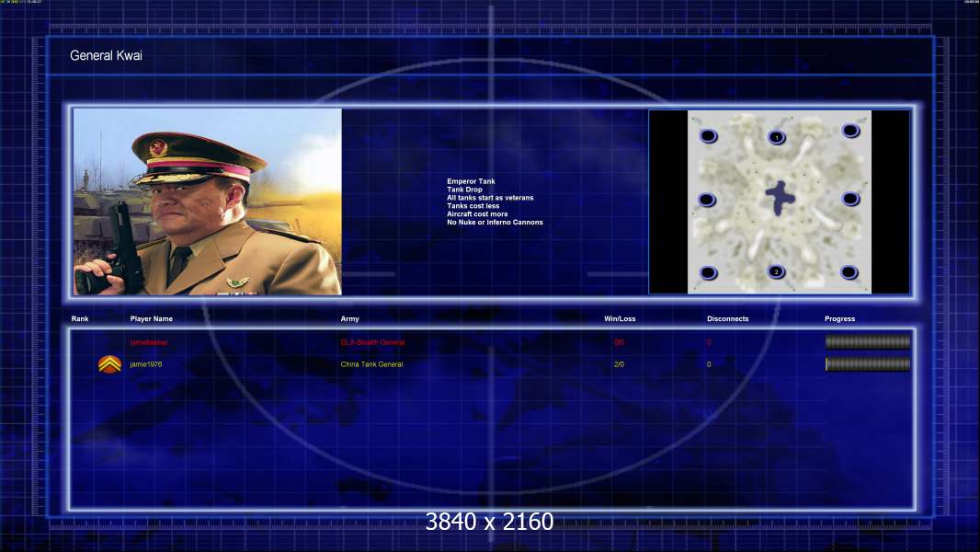Image resolution: width=980 pixels, height=552 pixels.
Task: Click the Win/Loss column header
Action: click(x=620, y=319)
